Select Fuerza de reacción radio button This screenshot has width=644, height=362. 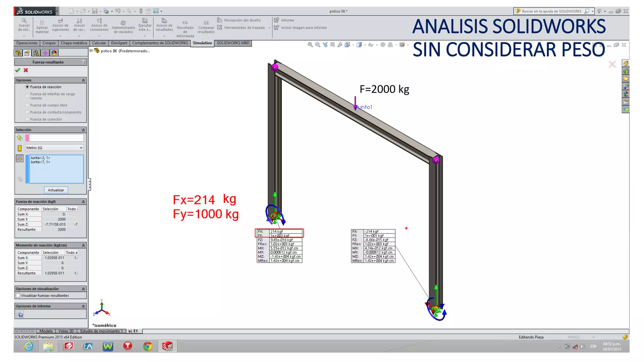[x=27, y=87]
